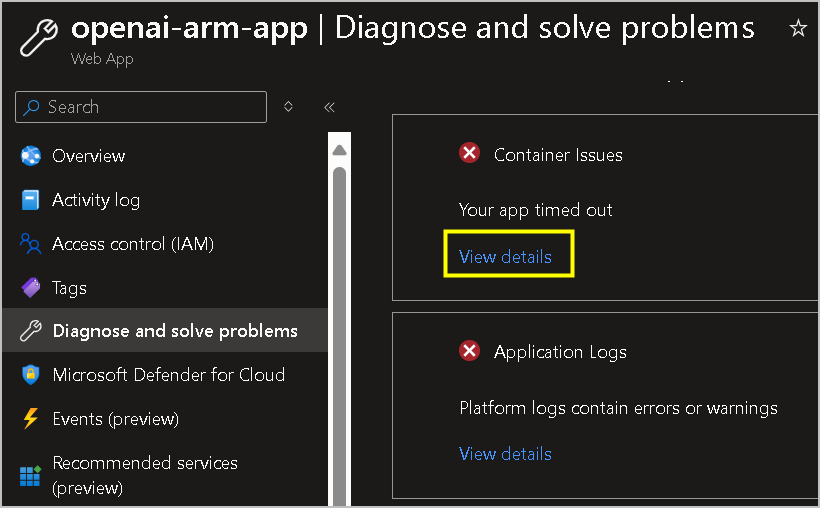Click the Access control people icon
820x508 pixels.
[31, 244]
